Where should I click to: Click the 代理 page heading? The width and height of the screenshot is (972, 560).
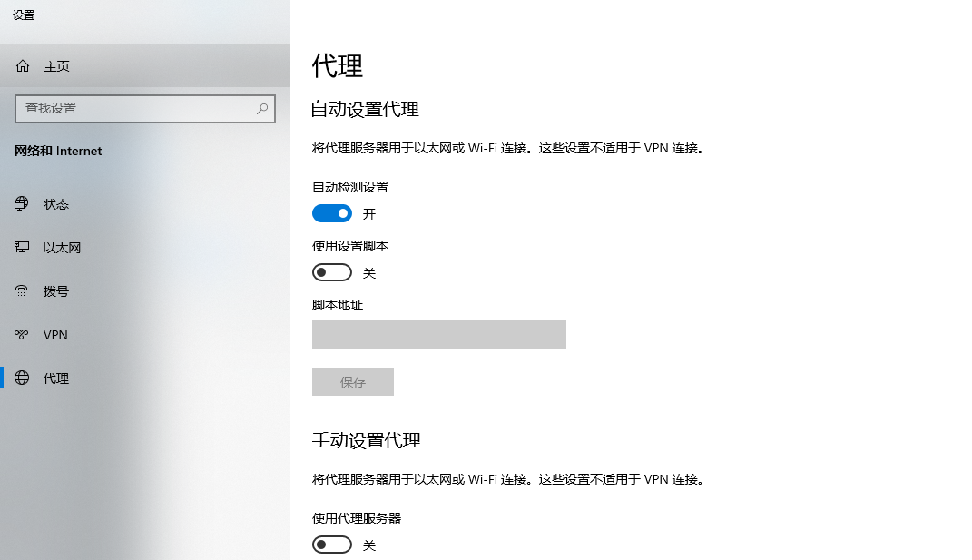click(x=338, y=66)
